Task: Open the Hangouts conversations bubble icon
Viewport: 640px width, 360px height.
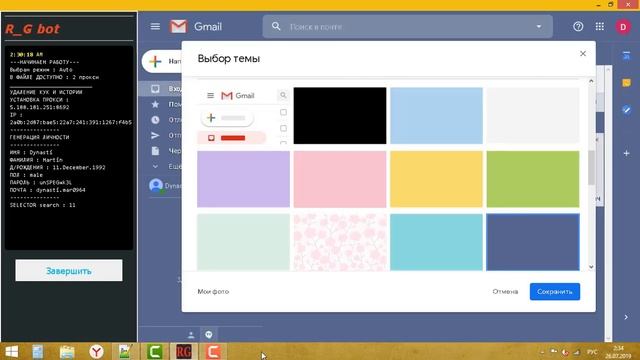Action: click(209, 335)
